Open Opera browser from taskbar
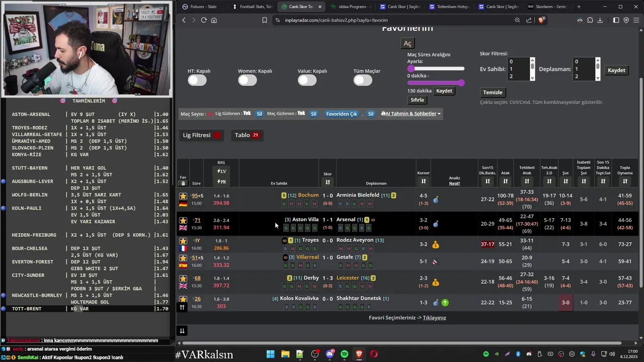This screenshot has width=644, height=362. [374, 354]
